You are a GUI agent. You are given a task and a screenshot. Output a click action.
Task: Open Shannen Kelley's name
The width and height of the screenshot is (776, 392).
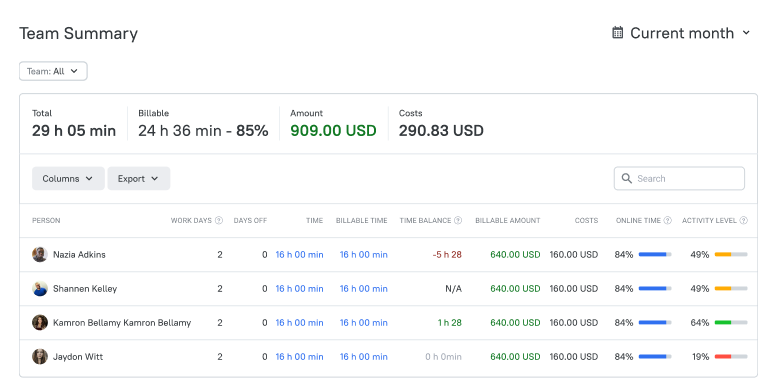pos(85,289)
